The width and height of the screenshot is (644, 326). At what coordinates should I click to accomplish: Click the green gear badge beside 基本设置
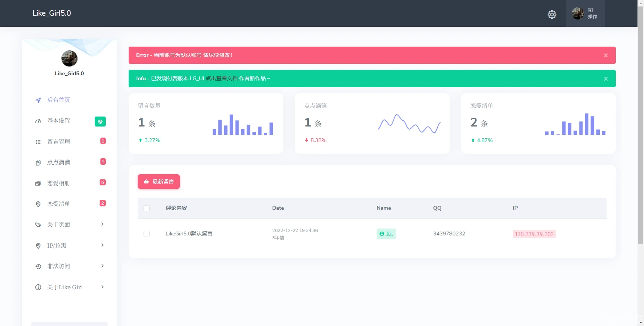(100, 122)
